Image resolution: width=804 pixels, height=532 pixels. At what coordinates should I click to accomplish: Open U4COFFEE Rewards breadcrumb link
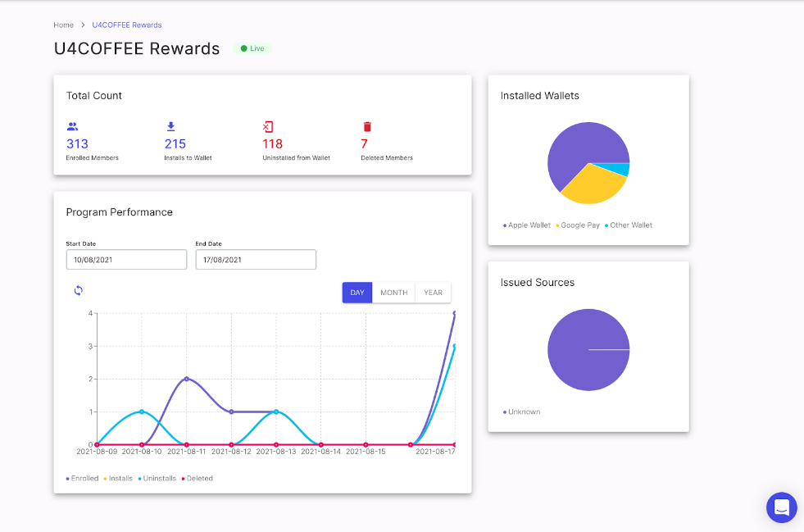127,25
